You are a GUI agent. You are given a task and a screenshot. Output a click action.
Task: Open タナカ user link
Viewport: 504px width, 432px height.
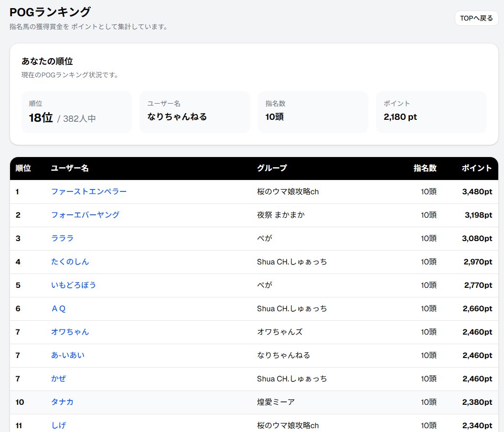tap(63, 402)
